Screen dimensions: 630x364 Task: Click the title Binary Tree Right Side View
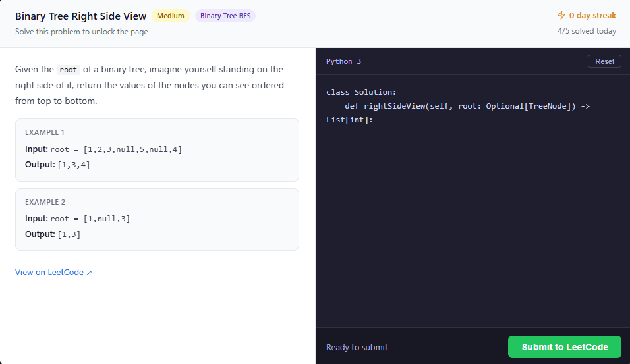click(x=81, y=16)
